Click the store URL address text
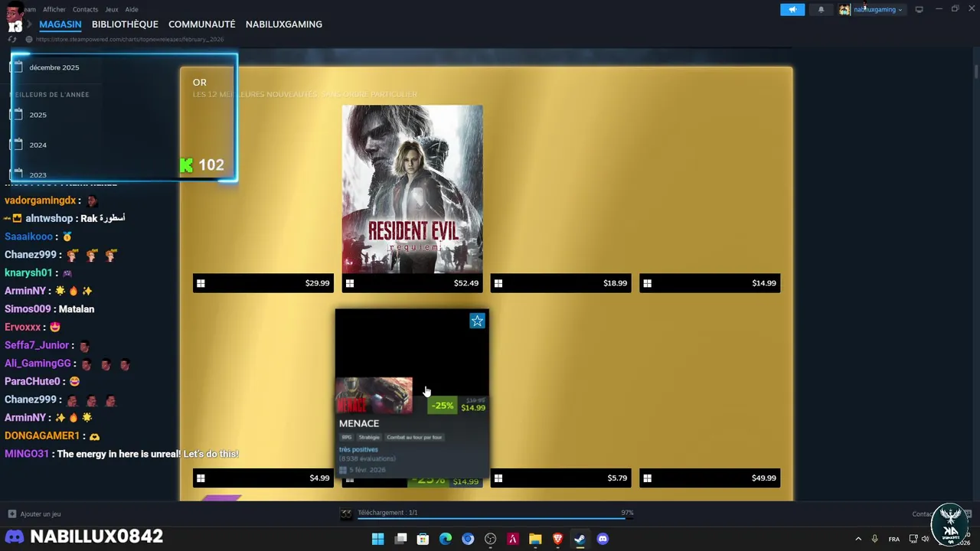 coord(129,39)
